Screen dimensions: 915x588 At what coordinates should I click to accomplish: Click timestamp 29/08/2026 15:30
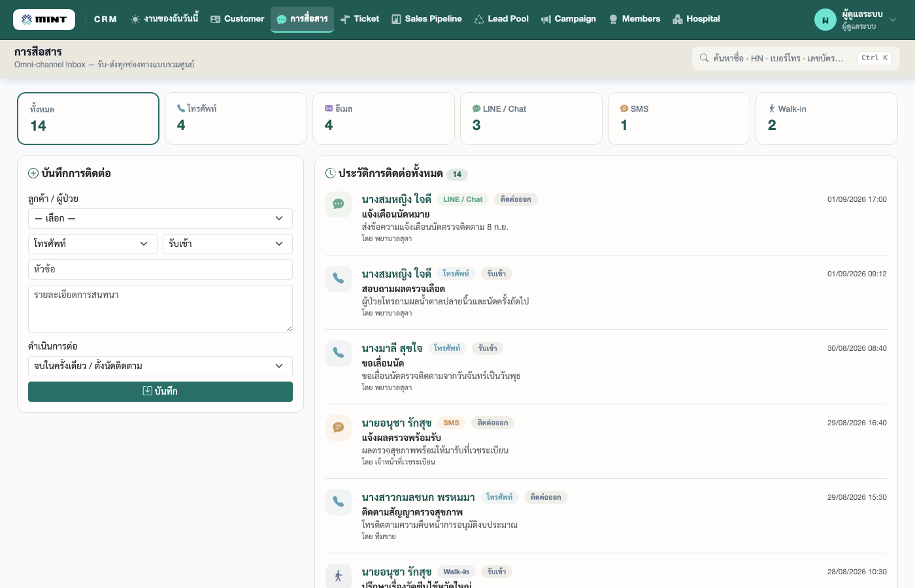[x=857, y=497]
